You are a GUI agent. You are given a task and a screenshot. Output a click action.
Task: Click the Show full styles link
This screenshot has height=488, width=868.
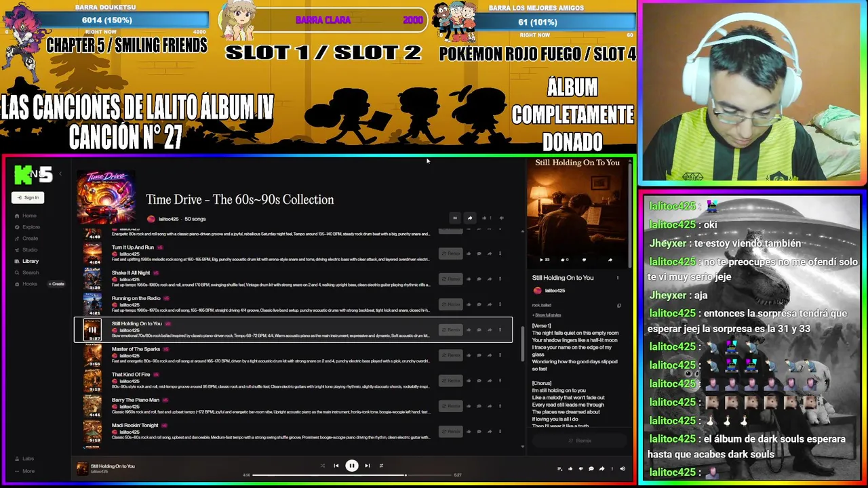point(547,315)
